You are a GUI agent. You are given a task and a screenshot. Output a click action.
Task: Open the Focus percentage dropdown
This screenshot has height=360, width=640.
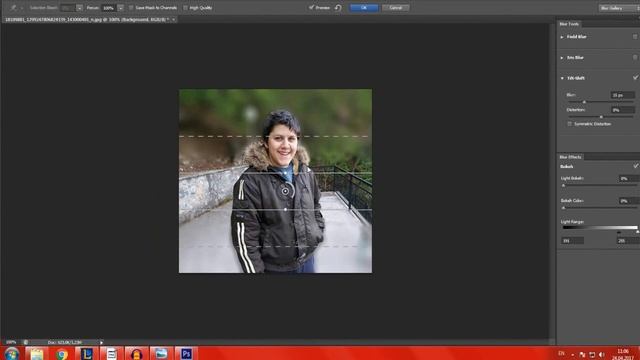click(120, 8)
